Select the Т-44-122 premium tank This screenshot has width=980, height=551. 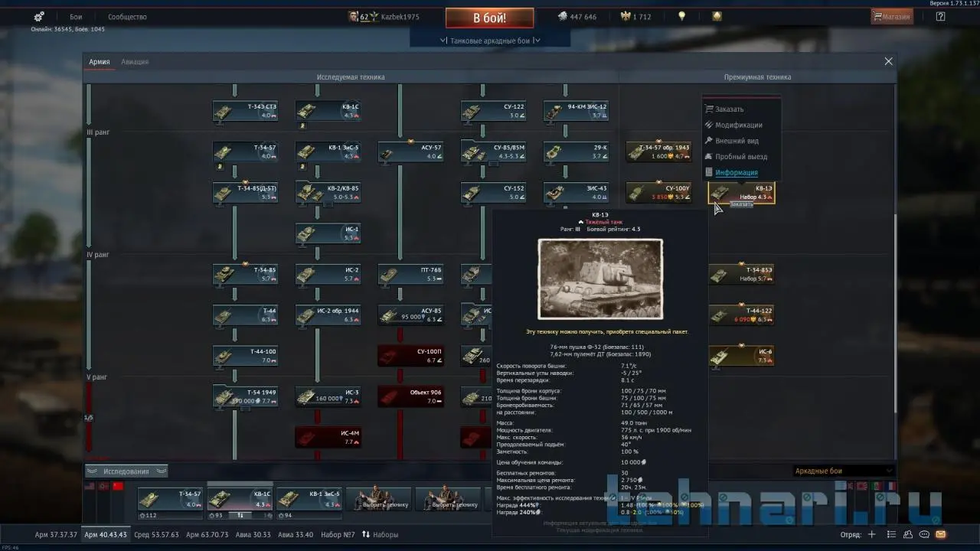tap(741, 315)
